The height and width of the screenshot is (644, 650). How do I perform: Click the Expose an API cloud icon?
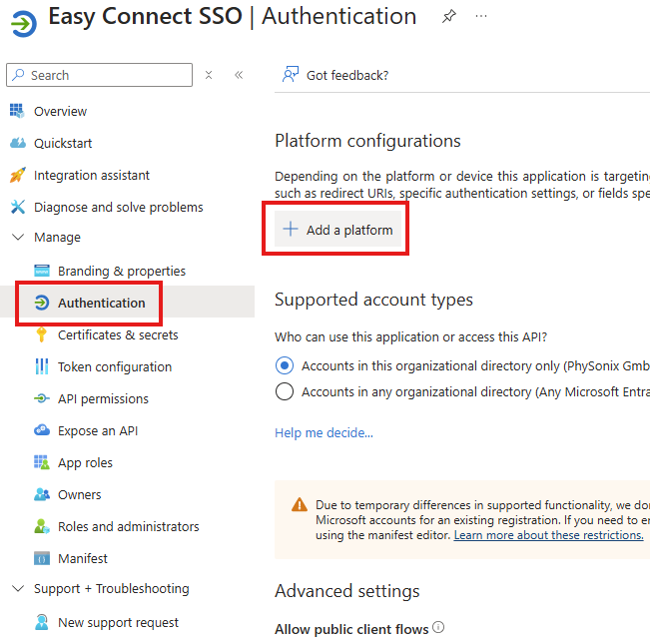coord(42,430)
